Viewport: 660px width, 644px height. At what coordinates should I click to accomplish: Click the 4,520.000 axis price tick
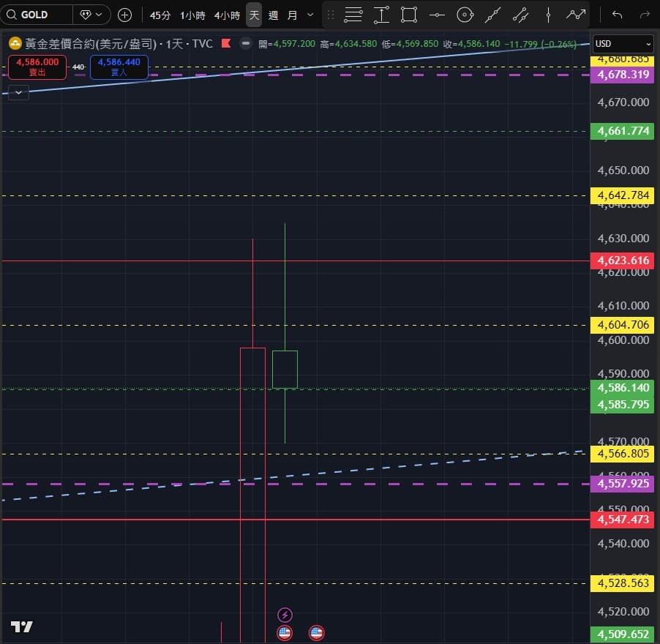pos(623,612)
